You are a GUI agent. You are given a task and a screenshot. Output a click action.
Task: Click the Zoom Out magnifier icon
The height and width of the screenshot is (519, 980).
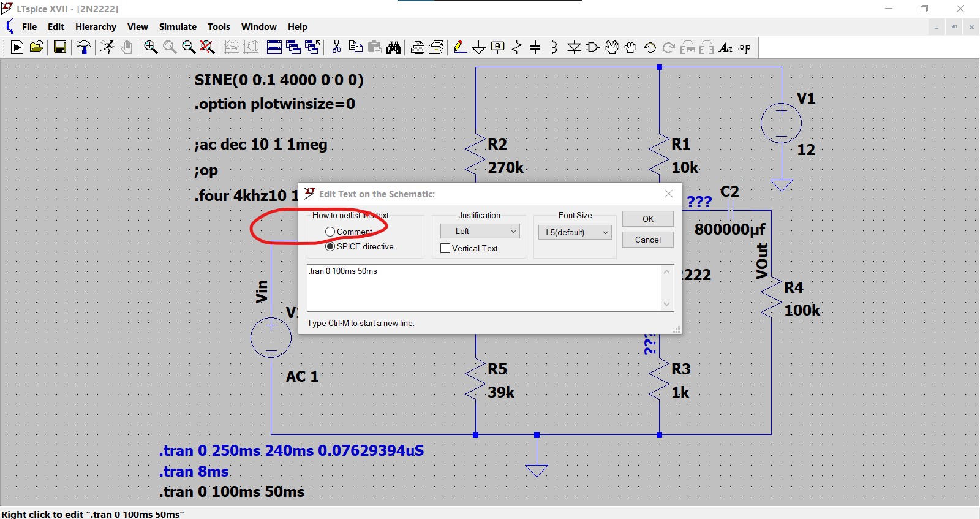pyautogui.click(x=189, y=47)
